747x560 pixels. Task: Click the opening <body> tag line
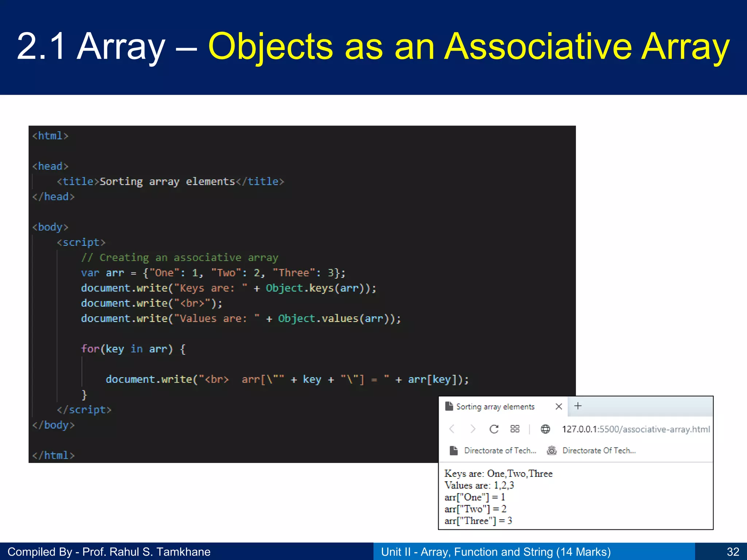(x=50, y=227)
